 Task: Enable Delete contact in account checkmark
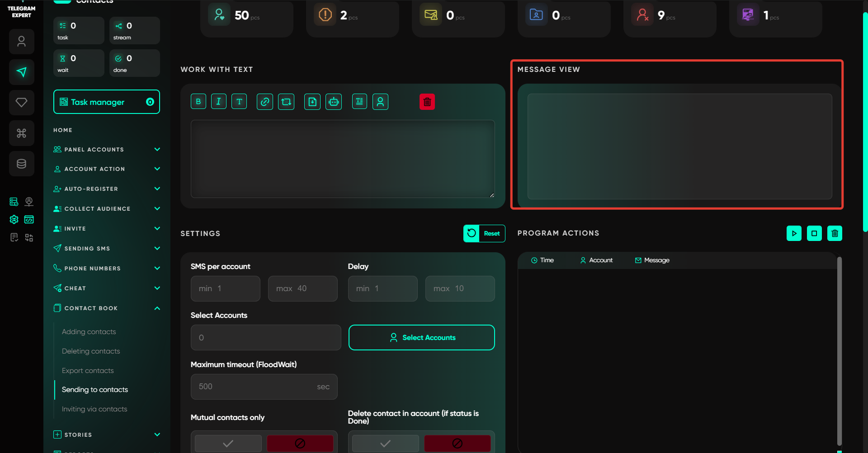(x=386, y=443)
